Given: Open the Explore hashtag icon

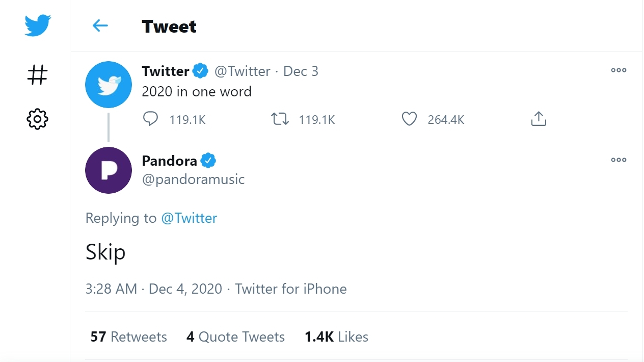Looking at the screenshot, I should pyautogui.click(x=37, y=75).
